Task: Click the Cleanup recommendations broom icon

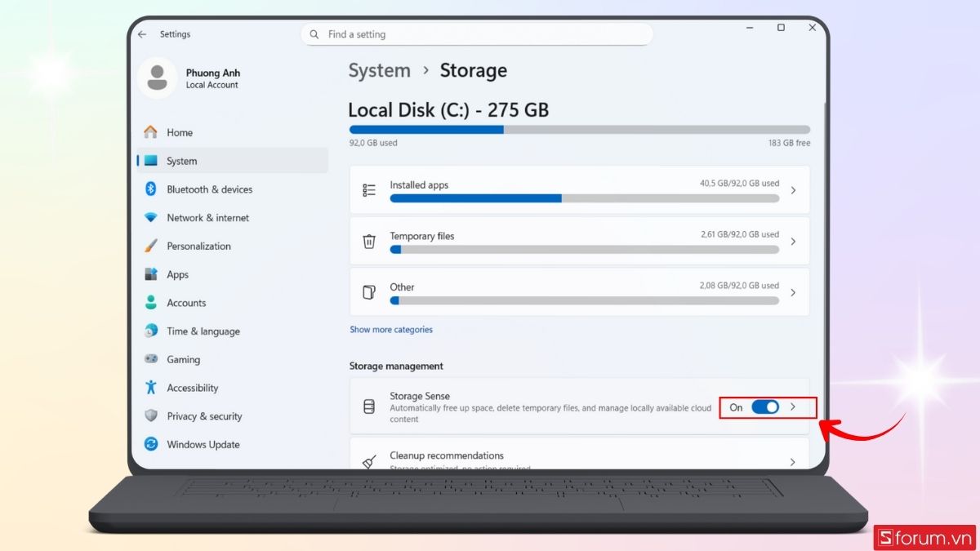Action: click(x=369, y=462)
